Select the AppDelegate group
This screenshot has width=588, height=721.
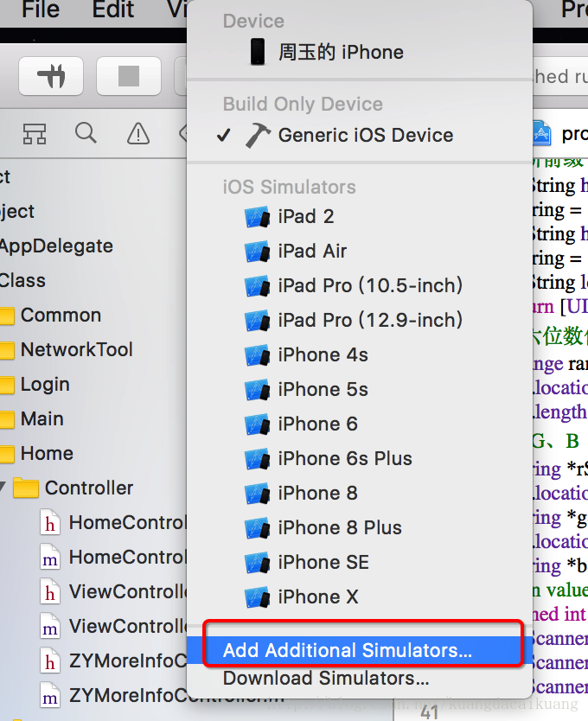(56, 246)
